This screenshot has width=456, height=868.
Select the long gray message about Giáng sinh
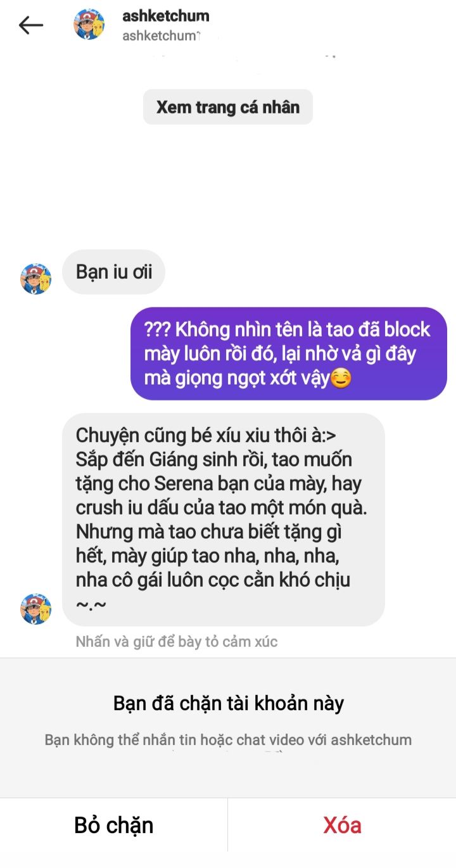click(223, 520)
